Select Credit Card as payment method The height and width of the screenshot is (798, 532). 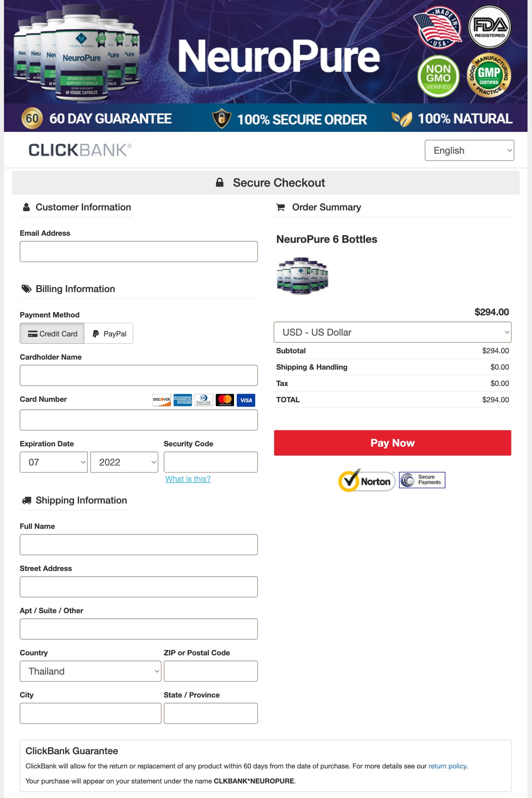coord(52,333)
